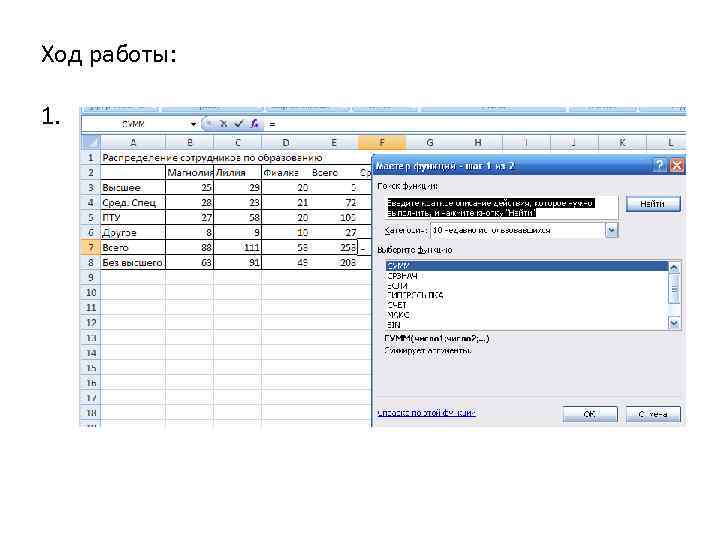This screenshot has width=720, height=540.
Task: Select row 1 header
Action: point(90,158)
